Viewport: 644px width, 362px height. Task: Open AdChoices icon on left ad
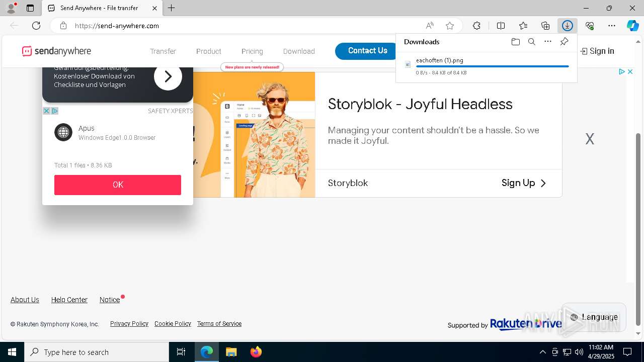[x=55, y=111]
